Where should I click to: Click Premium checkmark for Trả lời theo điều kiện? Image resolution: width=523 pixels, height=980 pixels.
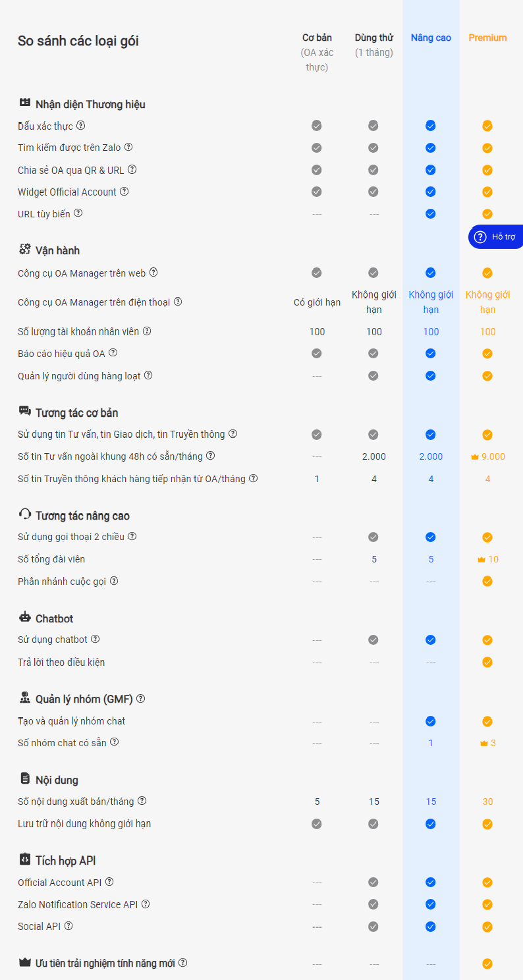(x=487, y=662)
